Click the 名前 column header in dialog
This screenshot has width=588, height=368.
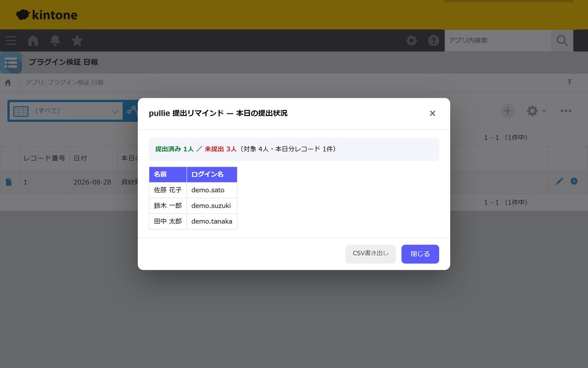168,175
